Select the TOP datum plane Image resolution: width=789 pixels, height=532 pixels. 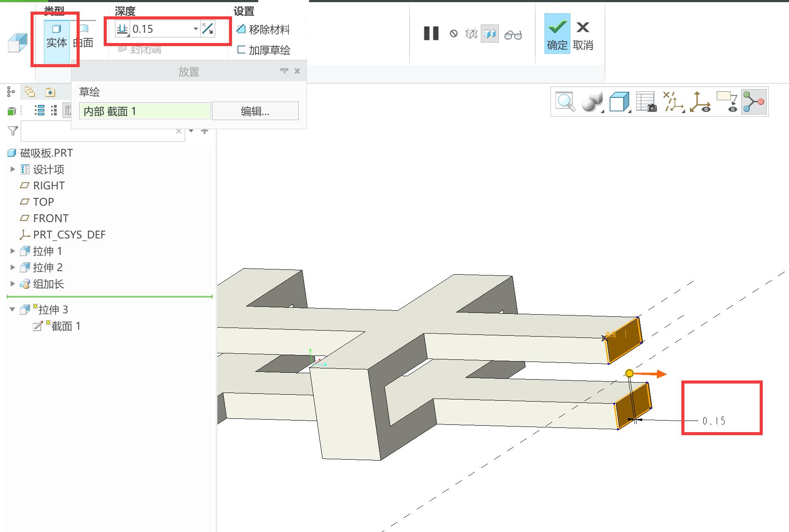coord(37,202)
